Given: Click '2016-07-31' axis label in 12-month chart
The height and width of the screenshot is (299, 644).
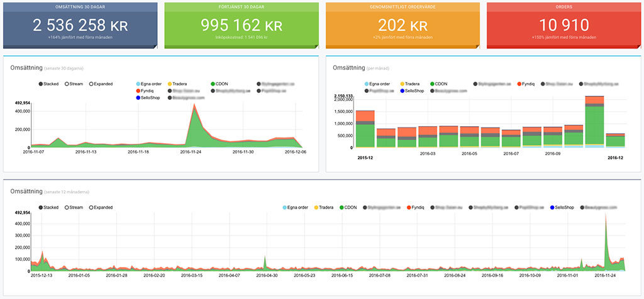Looking at the screenshot, I should pyautogui.click(x=417, y=276).
